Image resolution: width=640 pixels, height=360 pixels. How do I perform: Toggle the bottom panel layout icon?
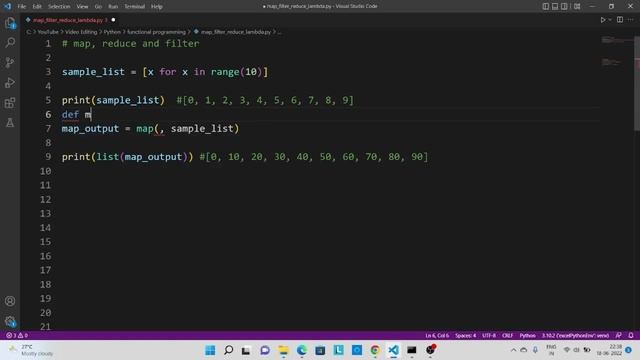555,6
